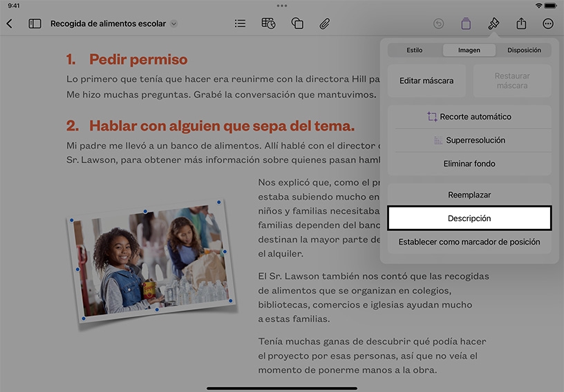This screenshot has height=392, width=564.
Task: Tap the Editar máscara button
Action: (x=426, y=81)
